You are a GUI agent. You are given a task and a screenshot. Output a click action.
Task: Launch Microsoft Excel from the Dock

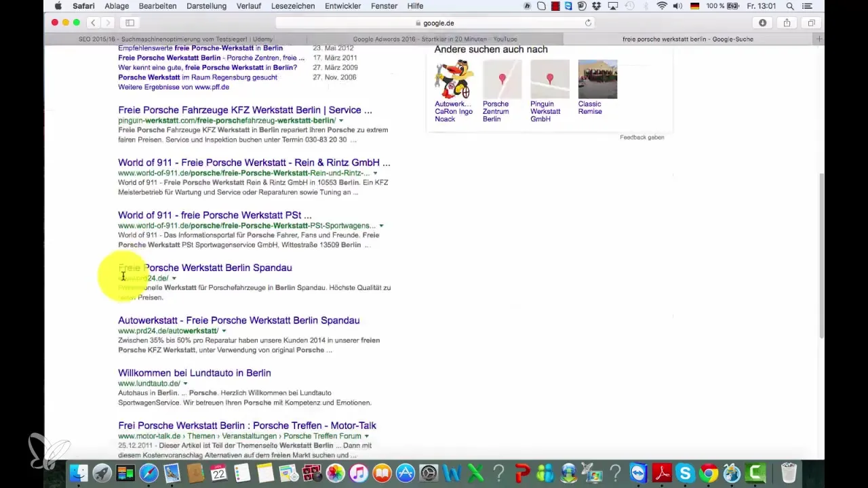(476, 472)
